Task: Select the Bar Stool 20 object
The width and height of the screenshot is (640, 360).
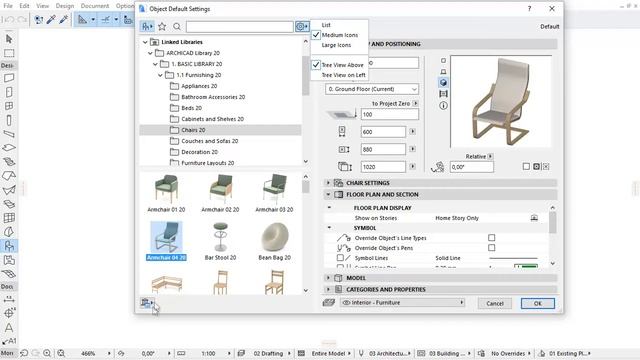Action: (220, 241)
